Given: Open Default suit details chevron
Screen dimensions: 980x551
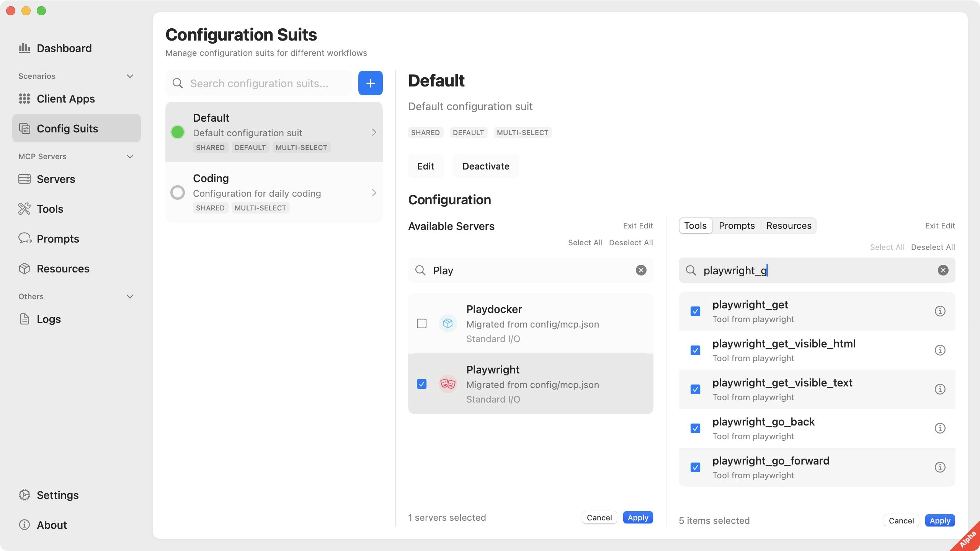Looking at the screenshot, I should 374,132.
